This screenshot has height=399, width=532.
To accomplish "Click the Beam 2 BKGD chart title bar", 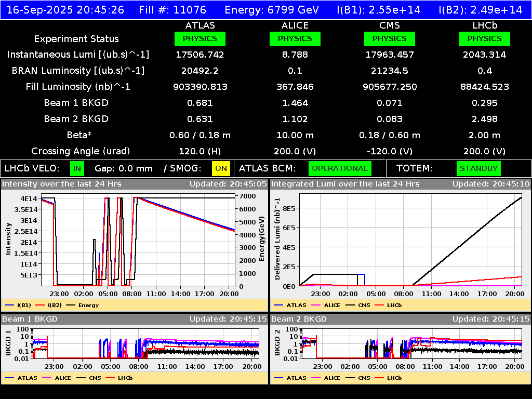I will [x=401, y=319].
